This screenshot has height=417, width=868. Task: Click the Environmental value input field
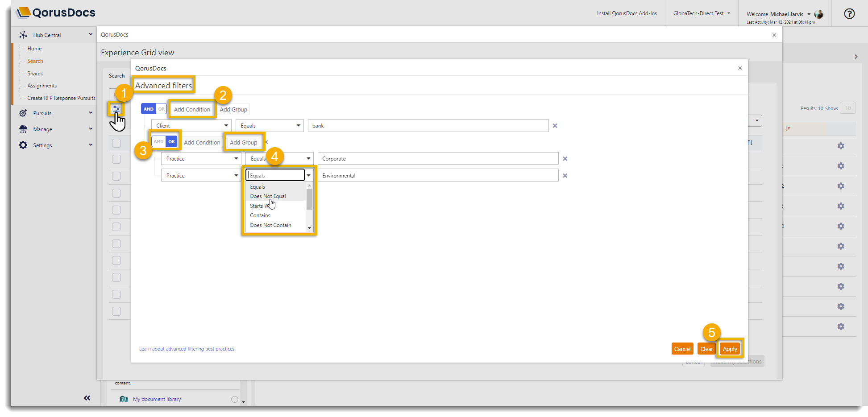click(438, 176)
